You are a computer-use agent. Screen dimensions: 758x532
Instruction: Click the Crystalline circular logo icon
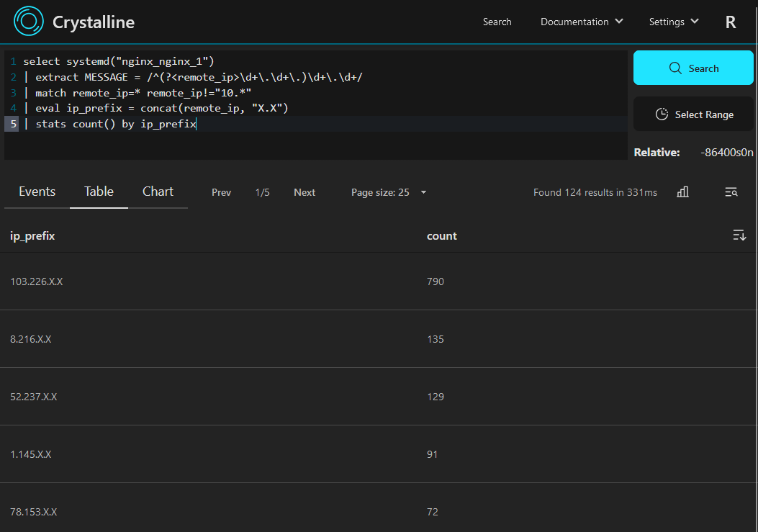(29, 22)
